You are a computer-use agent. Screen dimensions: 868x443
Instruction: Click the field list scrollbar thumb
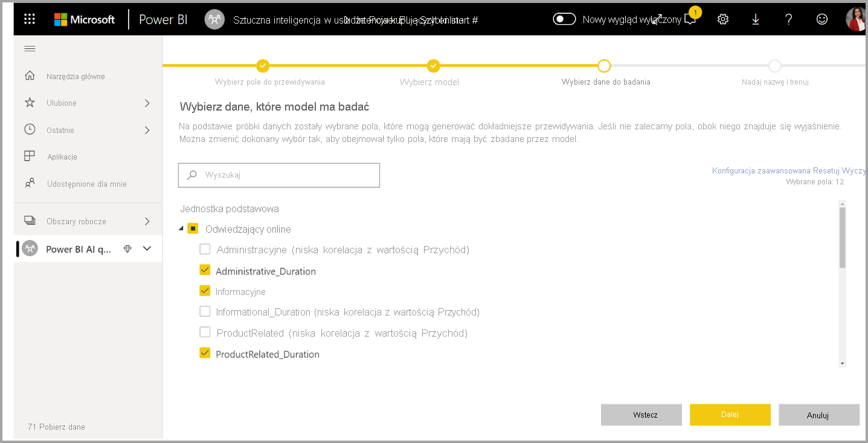click(x=842, y=237)
